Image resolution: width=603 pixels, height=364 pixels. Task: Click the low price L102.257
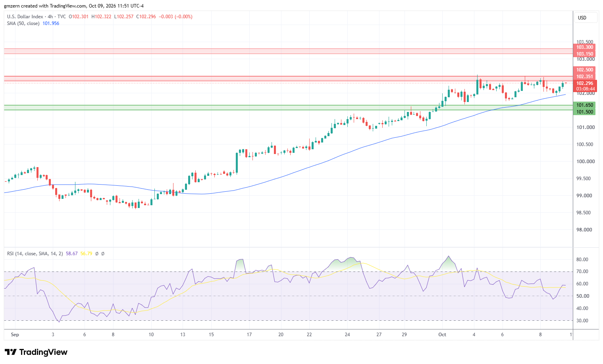124,17
